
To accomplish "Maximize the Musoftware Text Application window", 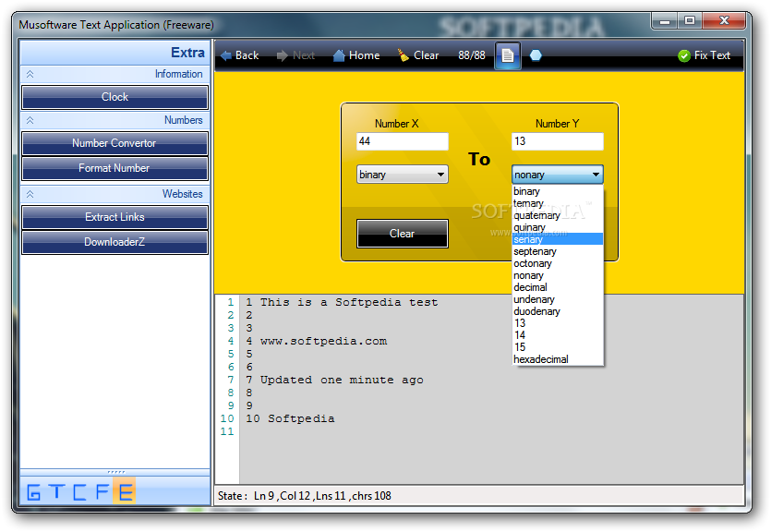I will pos(690,20).
